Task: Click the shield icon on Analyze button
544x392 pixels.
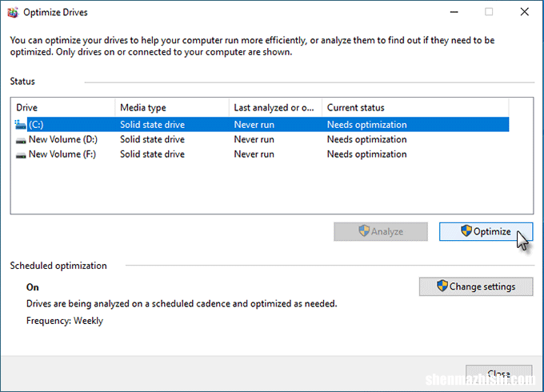Action: pos(364,231)
